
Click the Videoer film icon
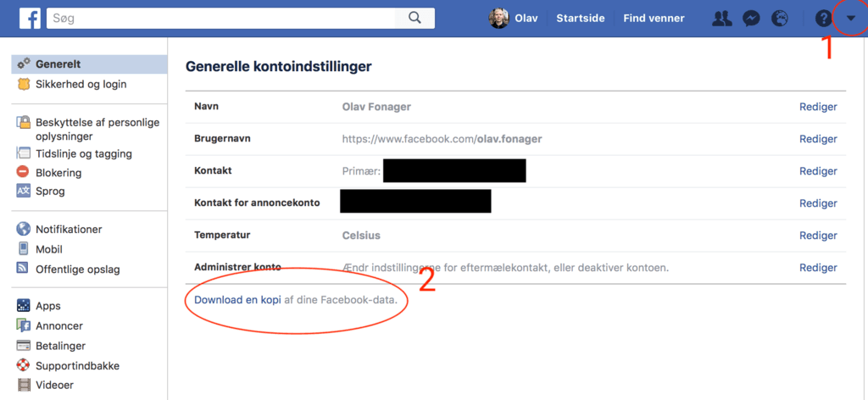click(23, 385)
